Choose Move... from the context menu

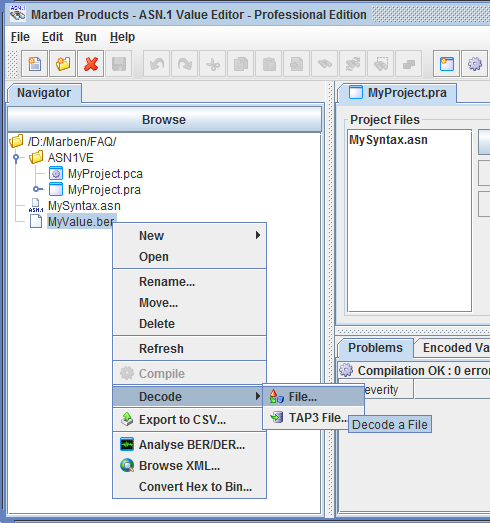point(189,303)
